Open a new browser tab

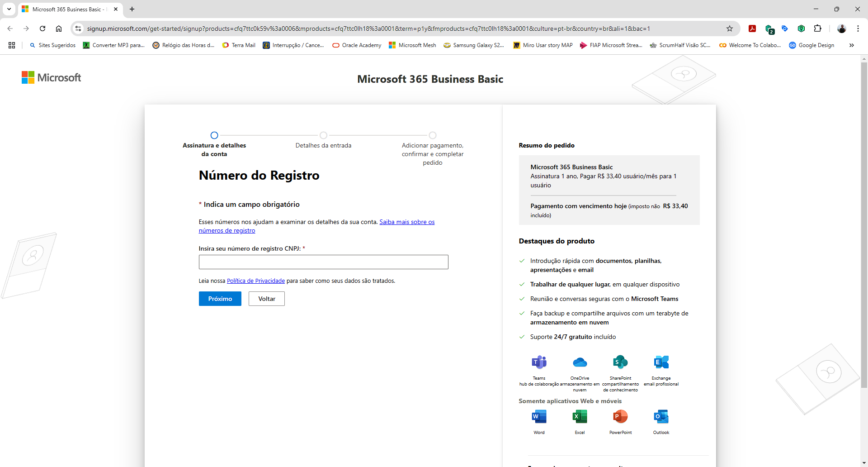point(132,9)
